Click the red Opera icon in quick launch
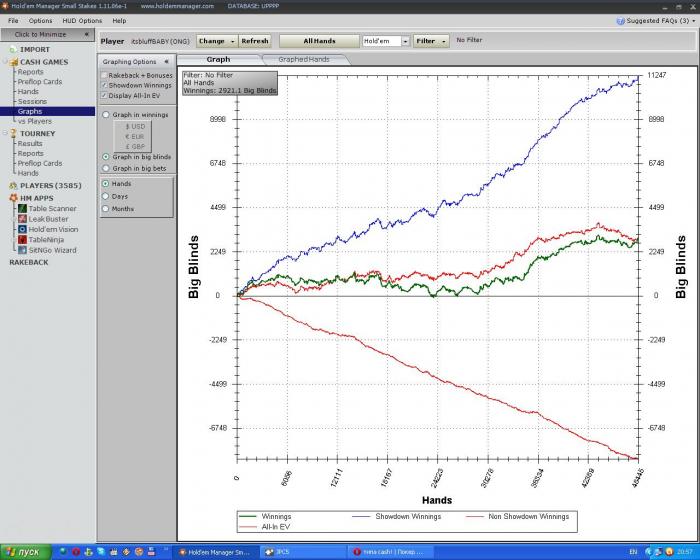700x560 pixels. point(76,552)
